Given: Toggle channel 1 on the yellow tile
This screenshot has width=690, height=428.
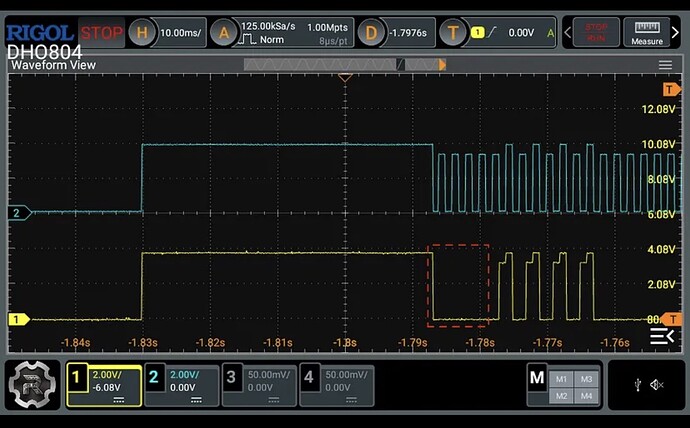Looking at the screenshot, I should pos(104,385).
